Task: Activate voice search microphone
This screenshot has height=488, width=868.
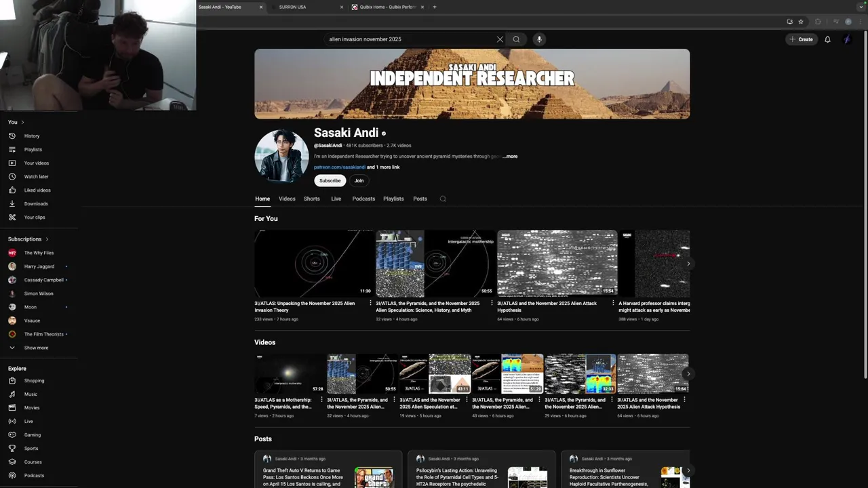Action: pos(540,39)
